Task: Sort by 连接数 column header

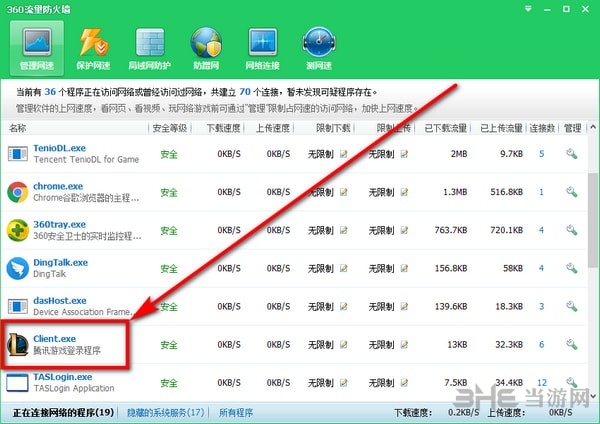Action: 542,128
